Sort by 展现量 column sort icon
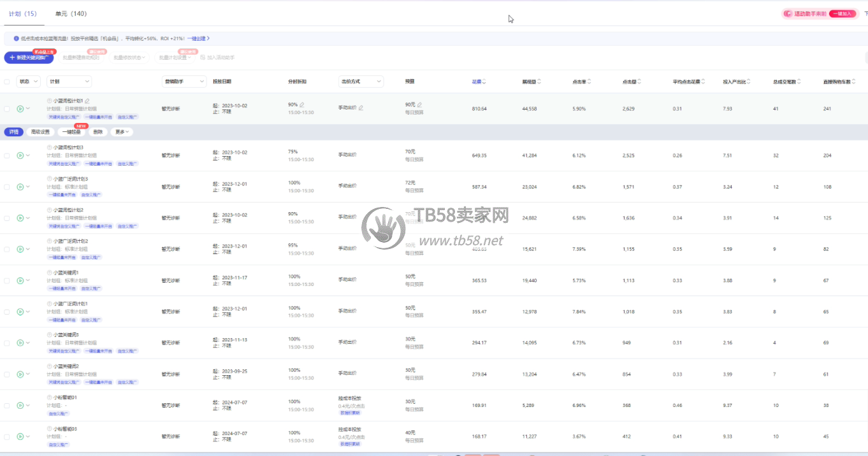 click(x=540, y=82)
